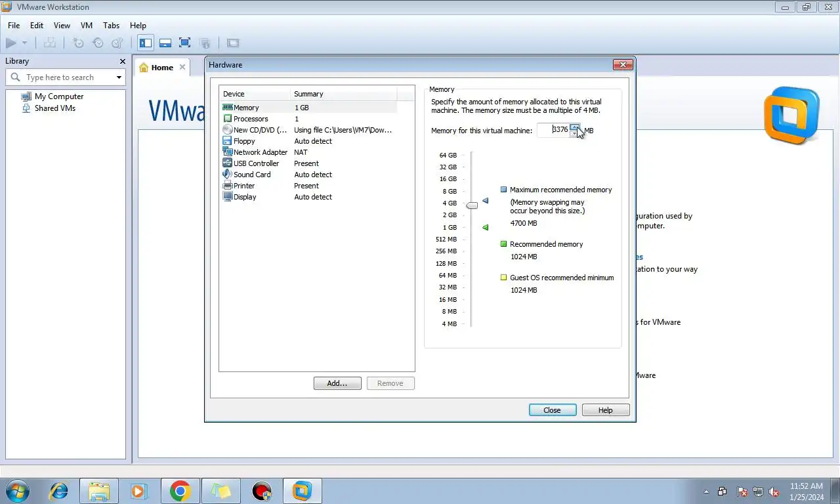Select the New CD/DVD device row
Image resolution: width=840 pixels, height=504 pixels.
point(309,130)
